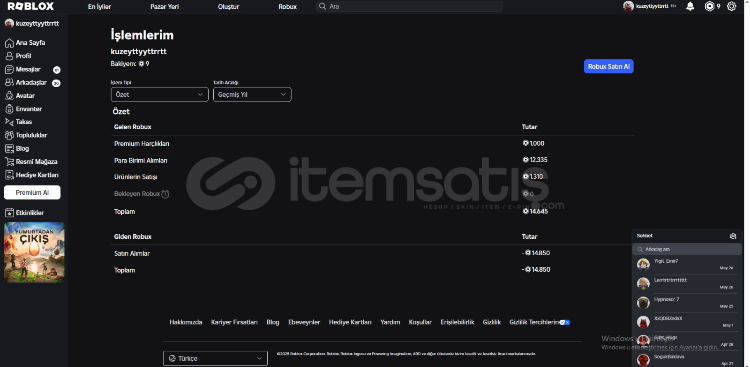Screen dimensions: 750x367
Task: Open the Erişilebilirlik footer link
Action: (x=457, y=323)
